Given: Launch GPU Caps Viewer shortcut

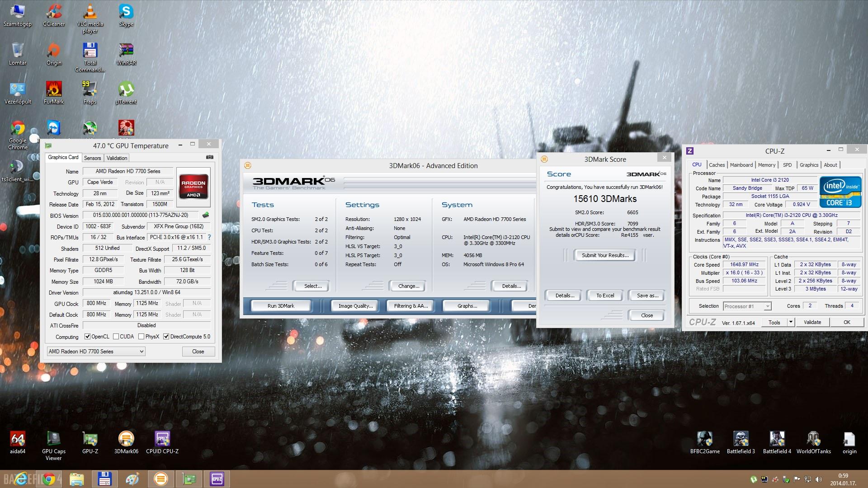Looking at the screenshot, I should [54, 445].
